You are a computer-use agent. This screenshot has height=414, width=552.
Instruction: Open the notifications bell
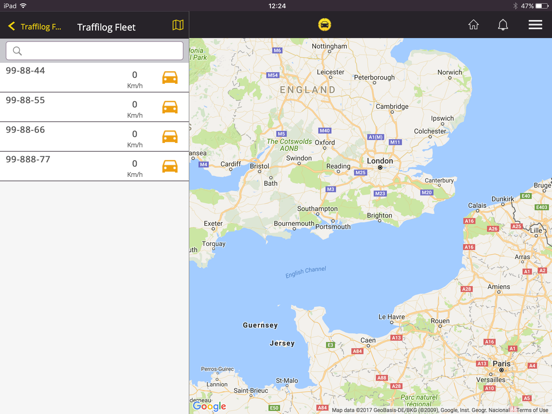(x=503, y=25)
